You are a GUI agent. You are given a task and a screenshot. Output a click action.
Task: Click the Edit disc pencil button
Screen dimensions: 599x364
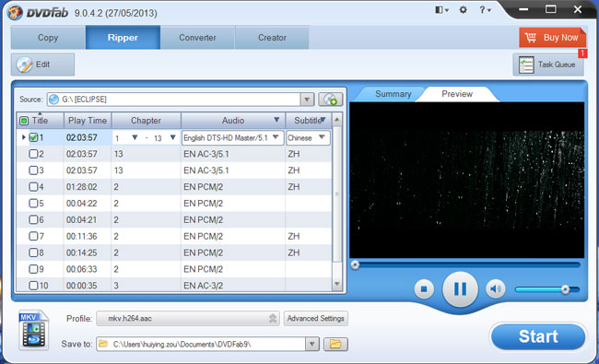coord(42,65)
